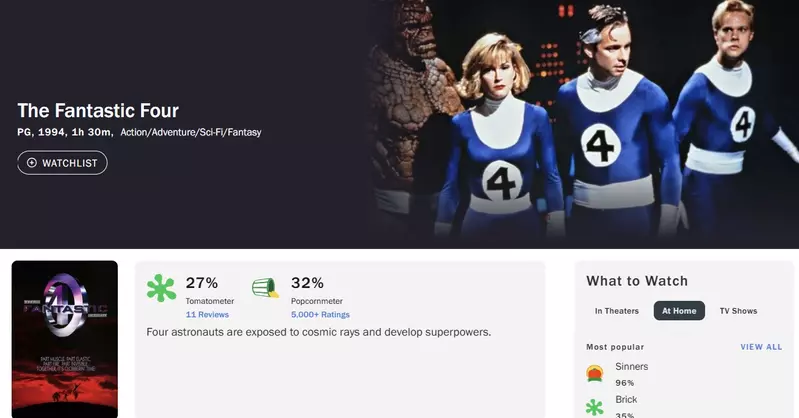Open the Sinners movie title
The width and height of the screenshot is (799, 418).
pyautogui.click(x=632, y=367)
